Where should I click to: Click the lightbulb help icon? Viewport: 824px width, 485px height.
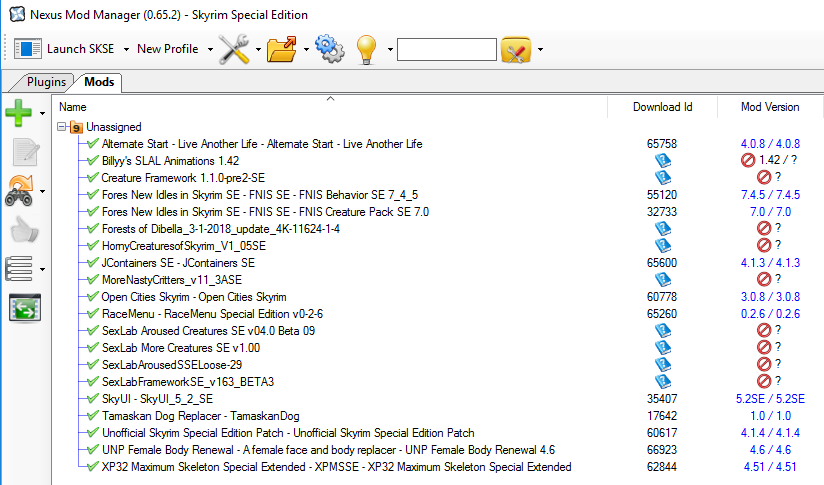pos(366,49)
